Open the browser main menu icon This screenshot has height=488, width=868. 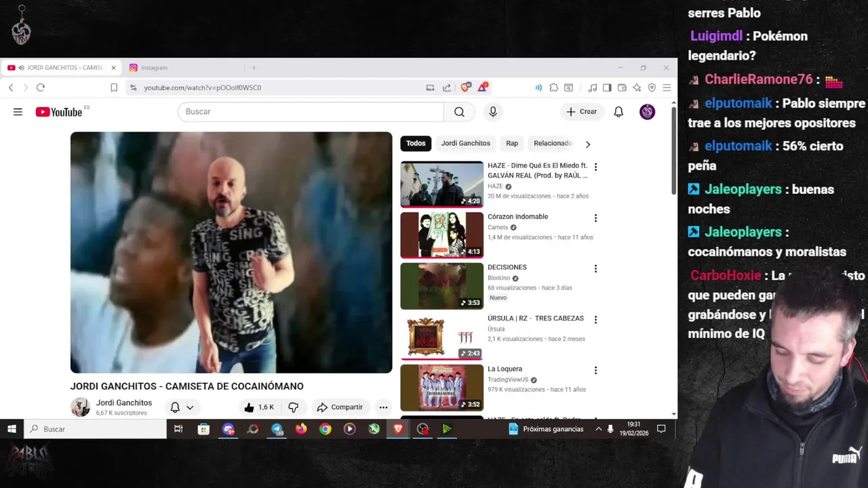(x=667, y=87)
